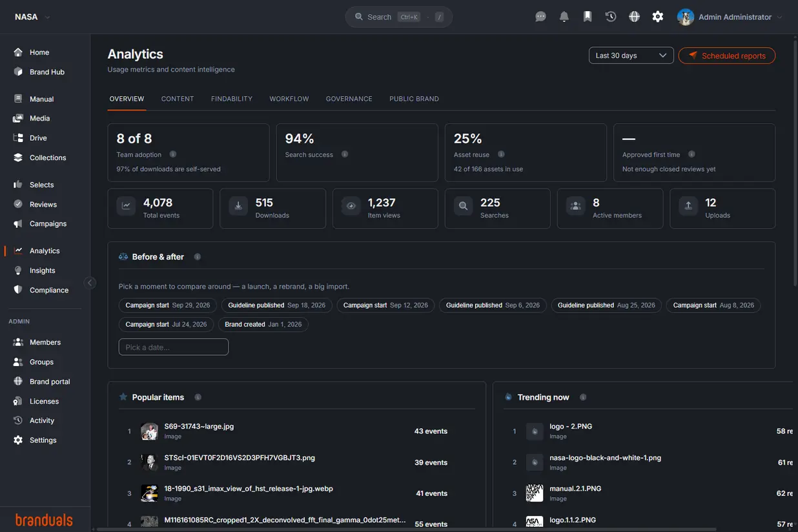Select Campaign start Sep 12, 2026 chip
Viewport: 798px width, 532px height.
(385, 305)
